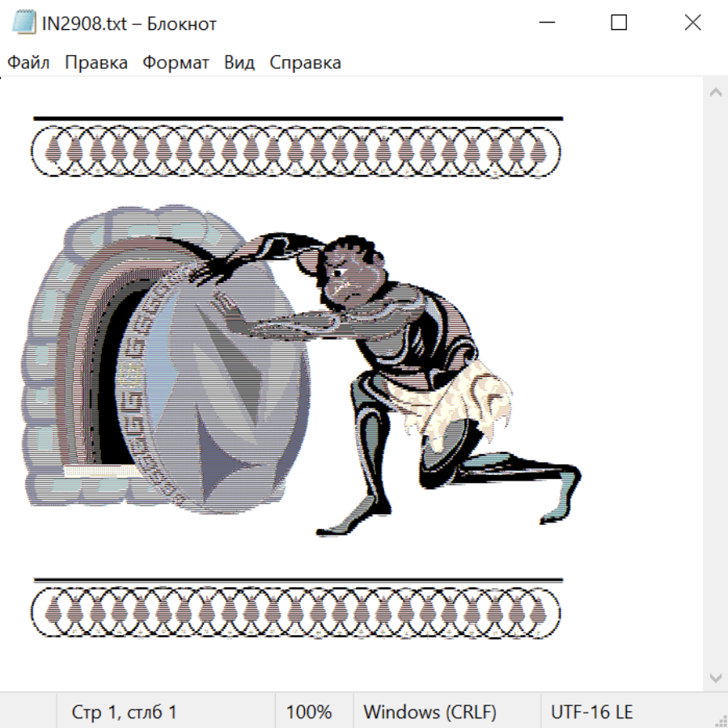Click the scroll up arrow
Screen dimensions: 728x728
pos(715,93)
